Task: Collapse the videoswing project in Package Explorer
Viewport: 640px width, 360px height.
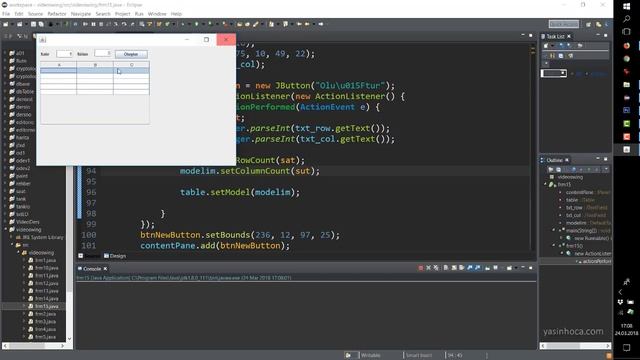Action: click(5, 229)
